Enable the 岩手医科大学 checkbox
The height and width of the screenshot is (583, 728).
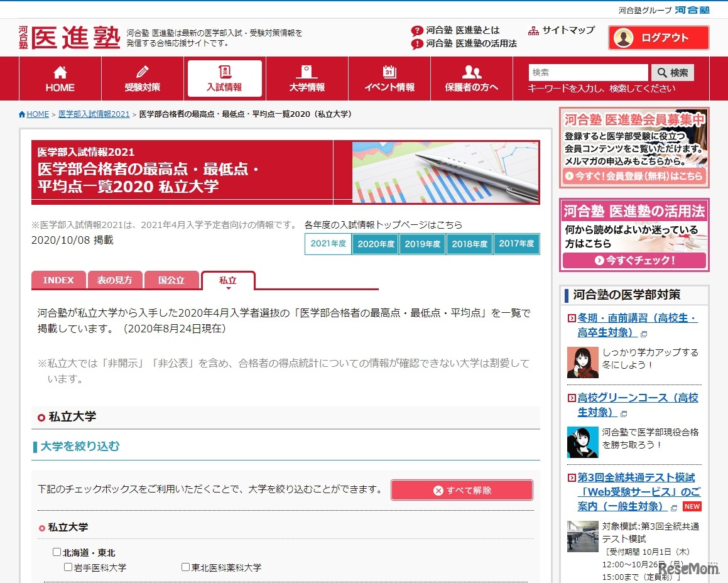[67, 567]
